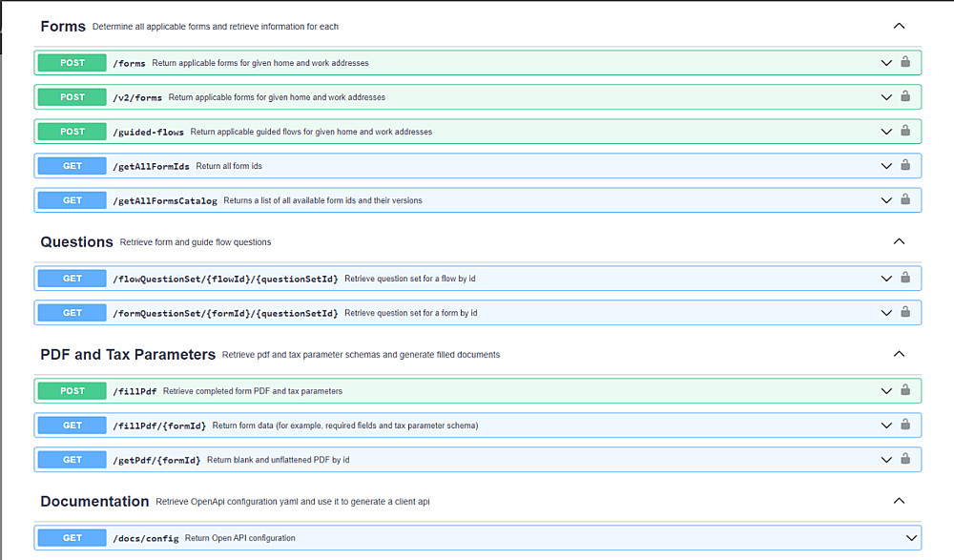This screenshot has width=954, height=560.
Task: Click the Questions section heading
Action: [76, 242]
